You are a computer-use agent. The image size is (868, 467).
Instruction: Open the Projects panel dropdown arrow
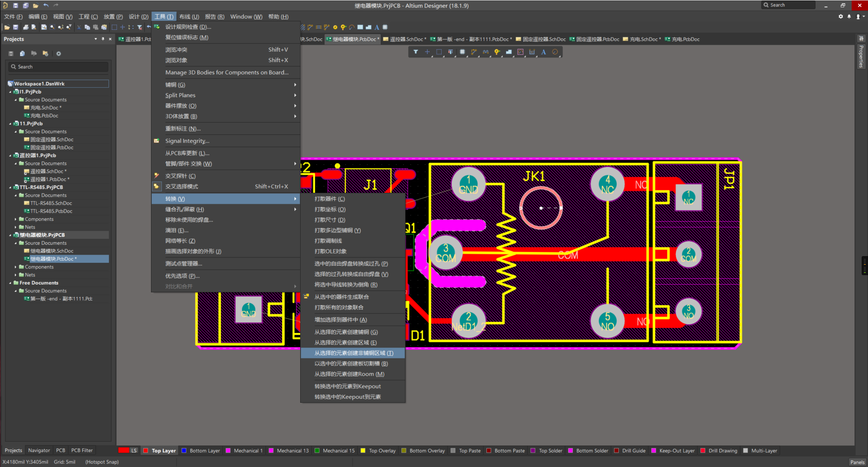click(95, 39)
